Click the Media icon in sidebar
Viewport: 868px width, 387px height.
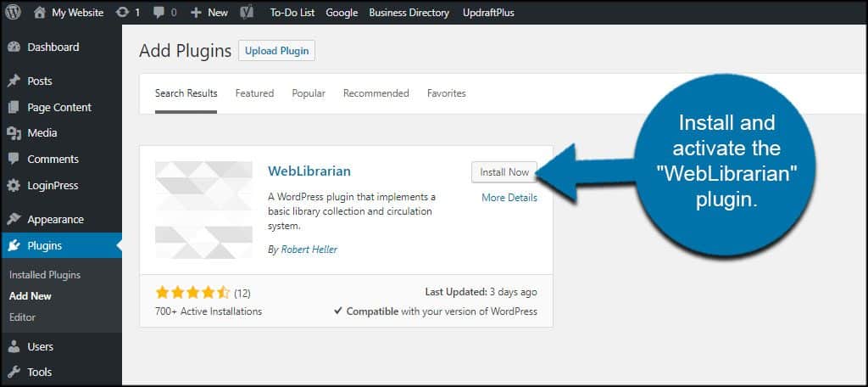[14, 133]
